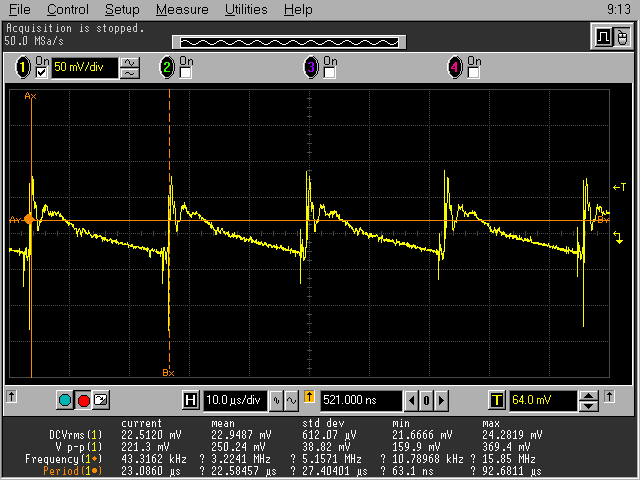Click the red stop acquisition button

click(83, 401)
